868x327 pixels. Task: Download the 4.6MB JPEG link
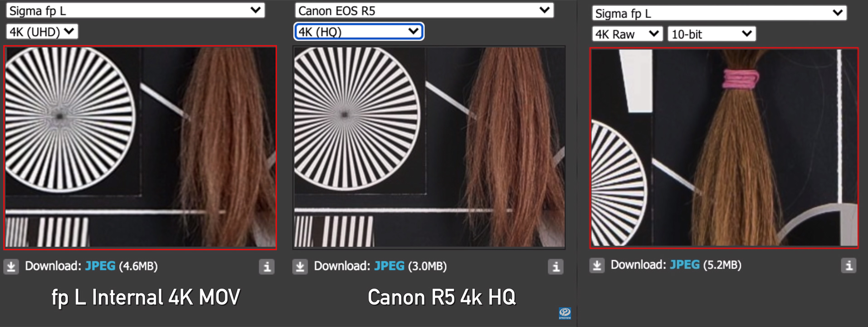point(100,266)
